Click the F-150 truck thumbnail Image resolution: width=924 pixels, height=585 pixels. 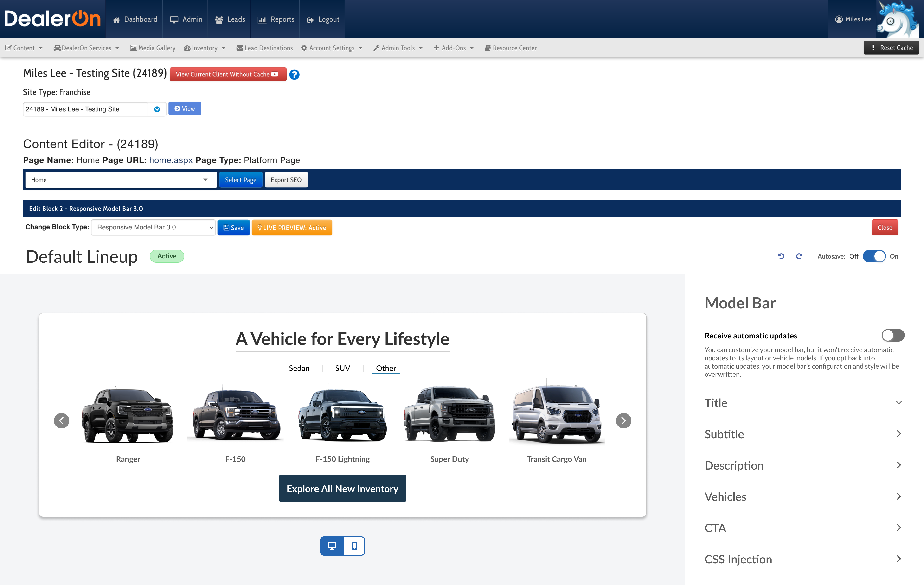[x=235, y=412]
